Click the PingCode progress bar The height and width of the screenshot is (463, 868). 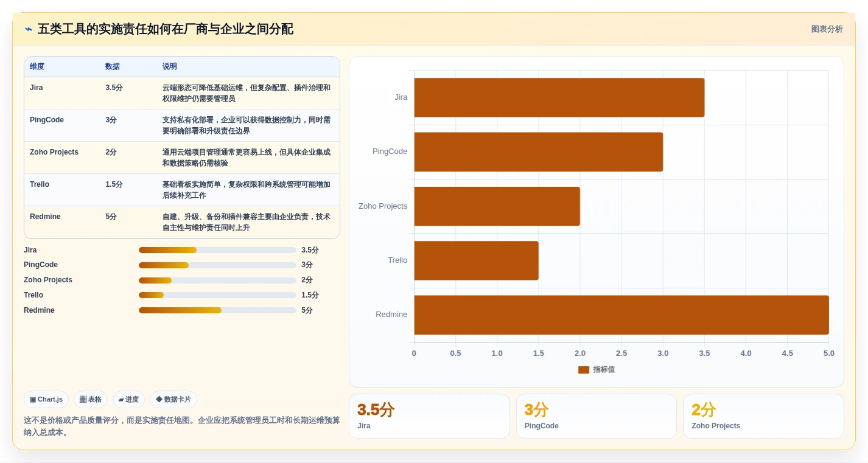pos(217,265)
